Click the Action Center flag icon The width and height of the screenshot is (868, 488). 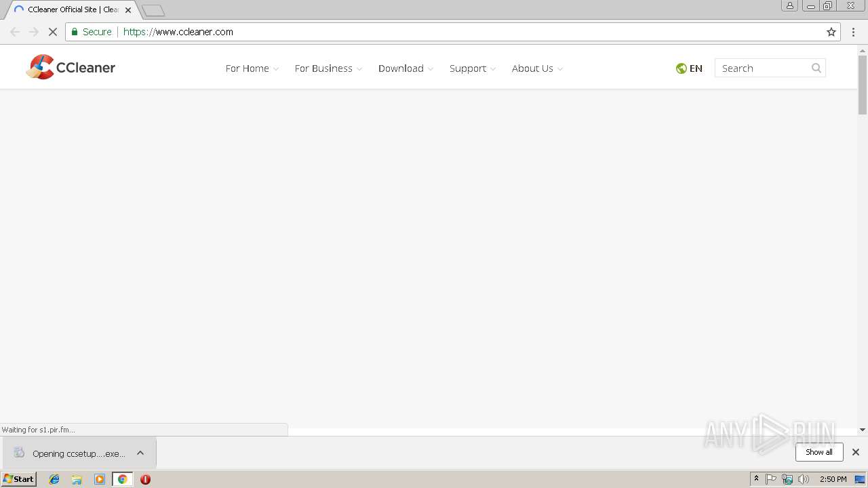click(771, 479)
